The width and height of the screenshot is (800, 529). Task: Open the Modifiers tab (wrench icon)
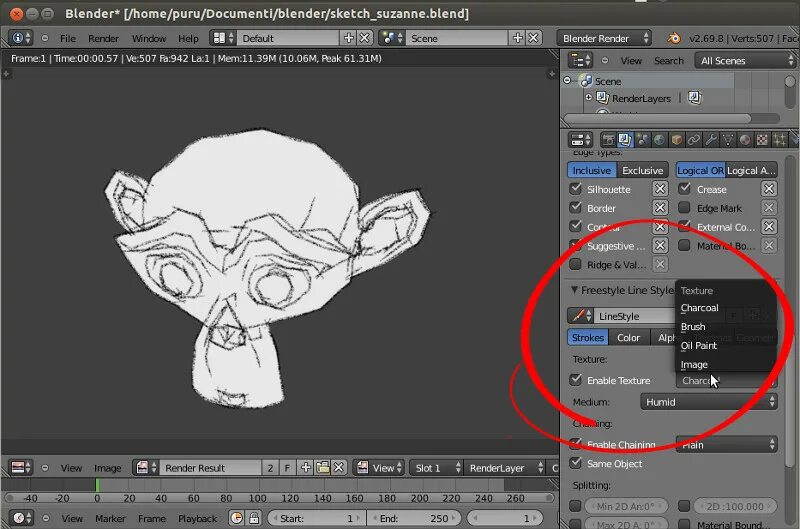coord(711,140)
